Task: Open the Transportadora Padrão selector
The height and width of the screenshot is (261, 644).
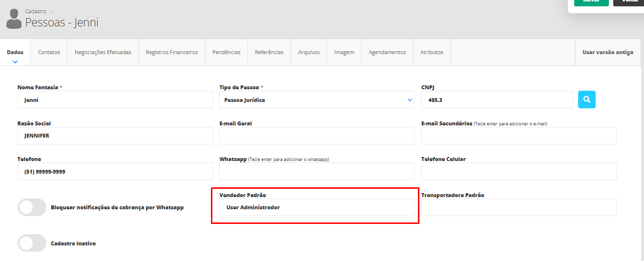Action: (x=519, y=207)
